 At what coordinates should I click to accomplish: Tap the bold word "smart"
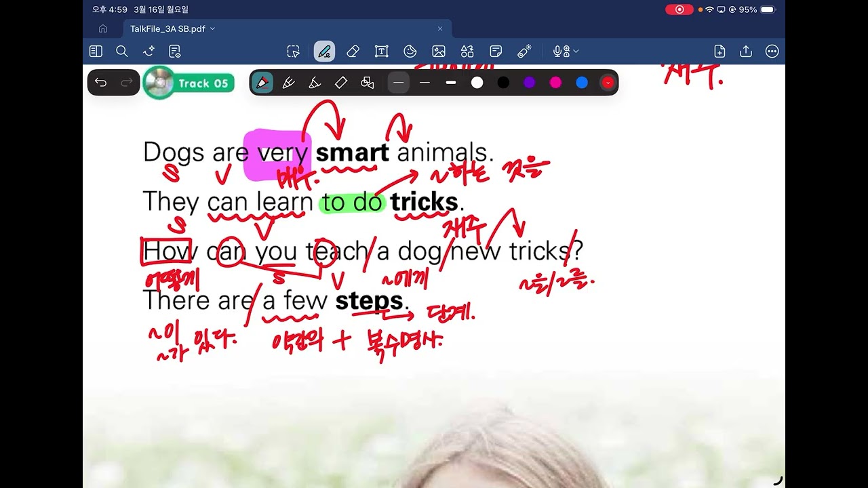[352, 152]
